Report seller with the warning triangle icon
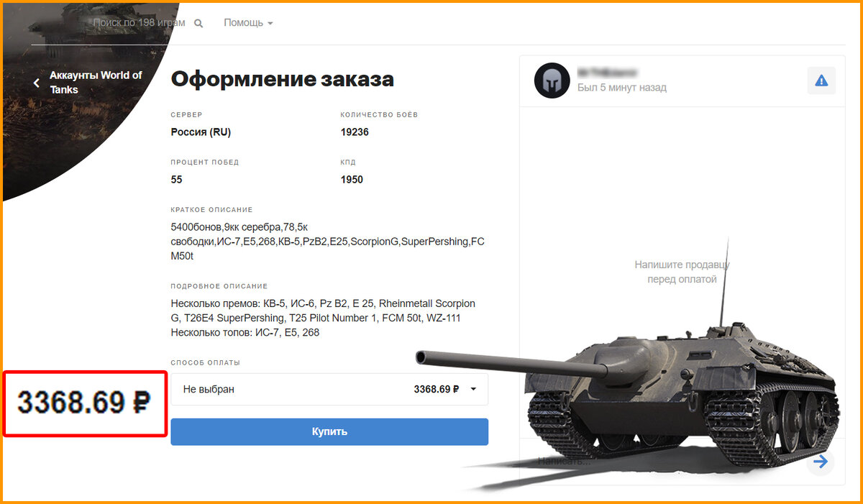The image size is (863, 504). point(821,81)
